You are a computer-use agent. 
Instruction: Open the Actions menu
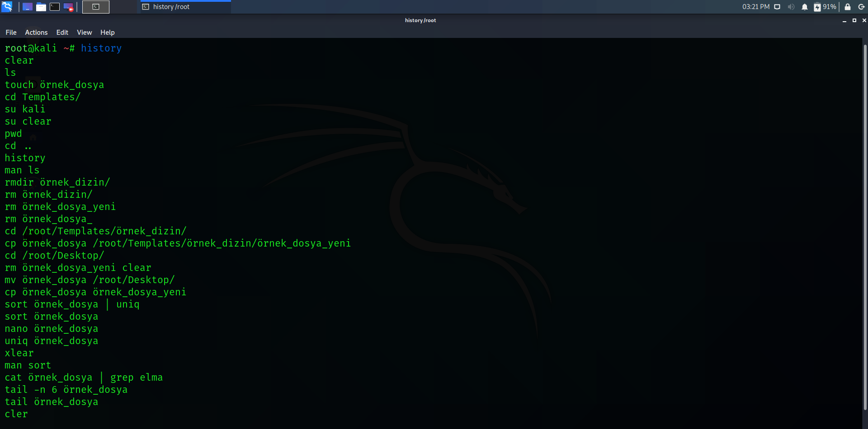click(36, 33)
